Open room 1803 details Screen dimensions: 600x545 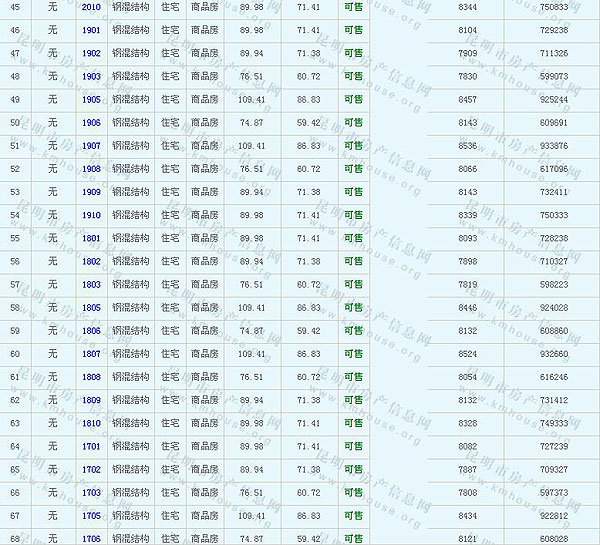[x=91, y=284]
